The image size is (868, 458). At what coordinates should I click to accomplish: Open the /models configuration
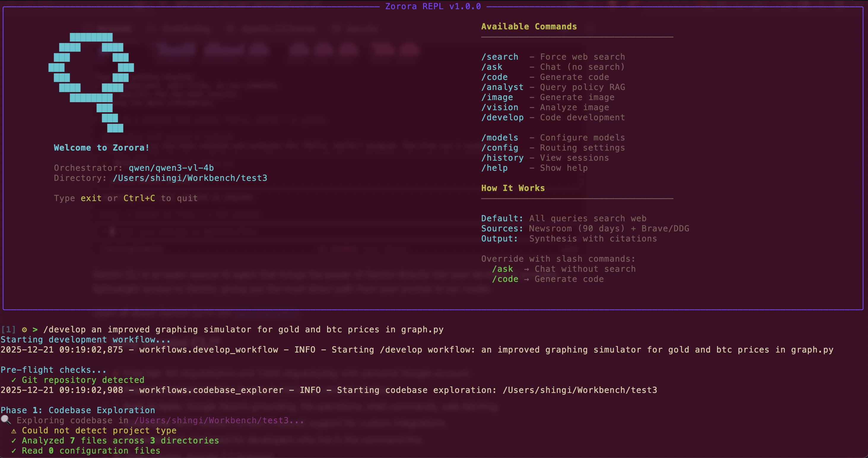[x=500, y=138]
